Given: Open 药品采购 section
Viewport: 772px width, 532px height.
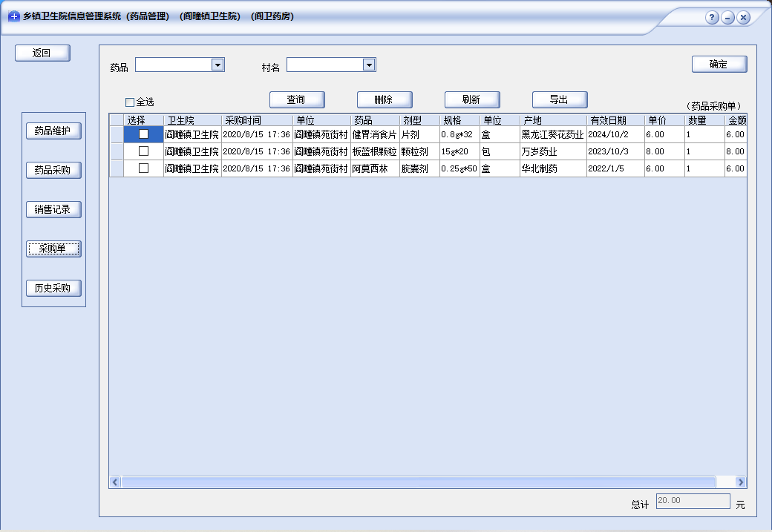Looking at the screenshot, I should pyautogui.click(x=53, y=170).
